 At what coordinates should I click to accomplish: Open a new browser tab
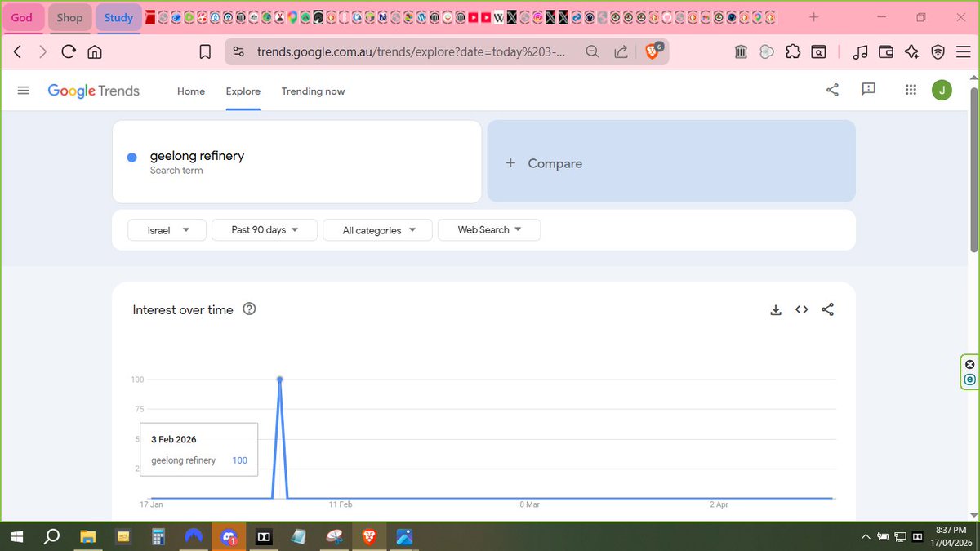click(x=813, y=17)
